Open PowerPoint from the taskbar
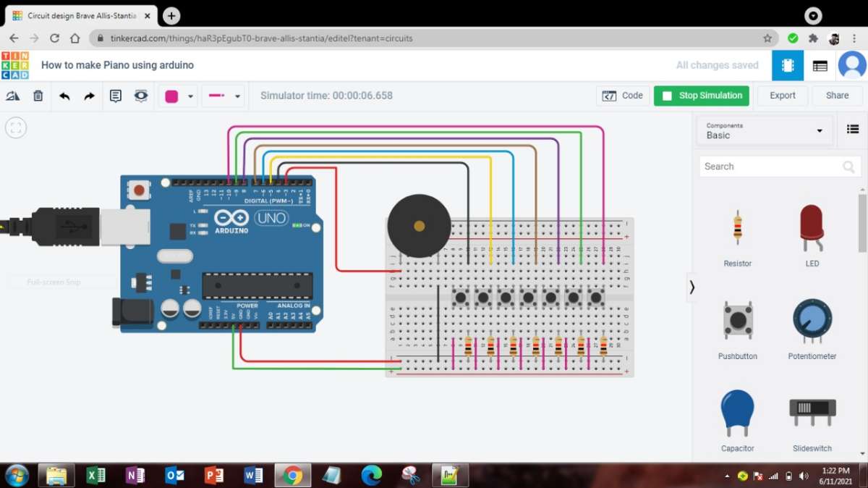 (214, 476)
